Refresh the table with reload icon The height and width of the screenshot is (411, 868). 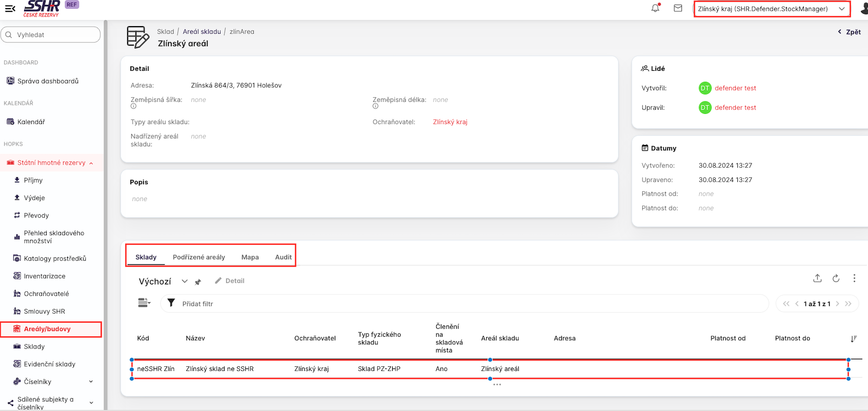point(836,278)
